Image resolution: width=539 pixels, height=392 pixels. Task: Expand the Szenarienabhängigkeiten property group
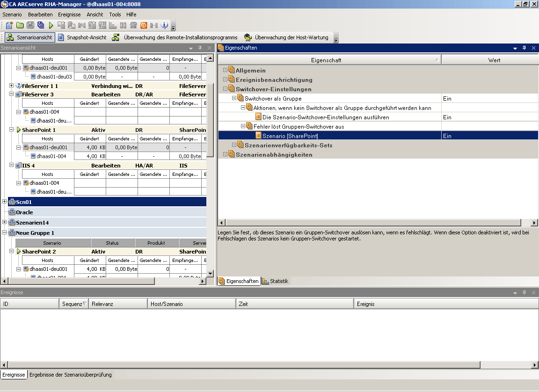pos(226,155)
